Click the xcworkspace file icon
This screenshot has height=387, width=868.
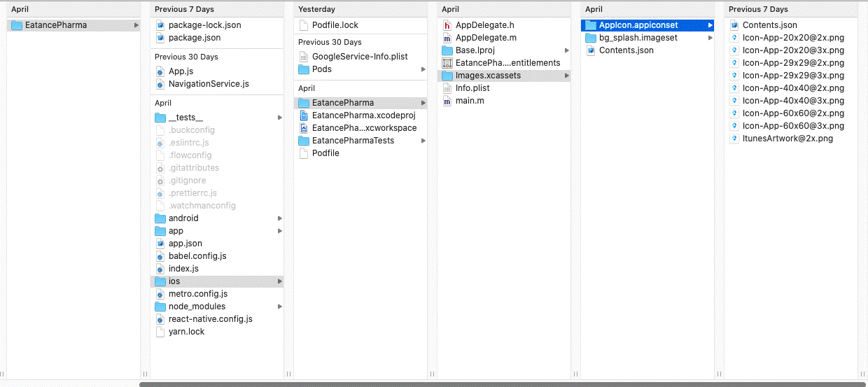[x=304, y=128]
